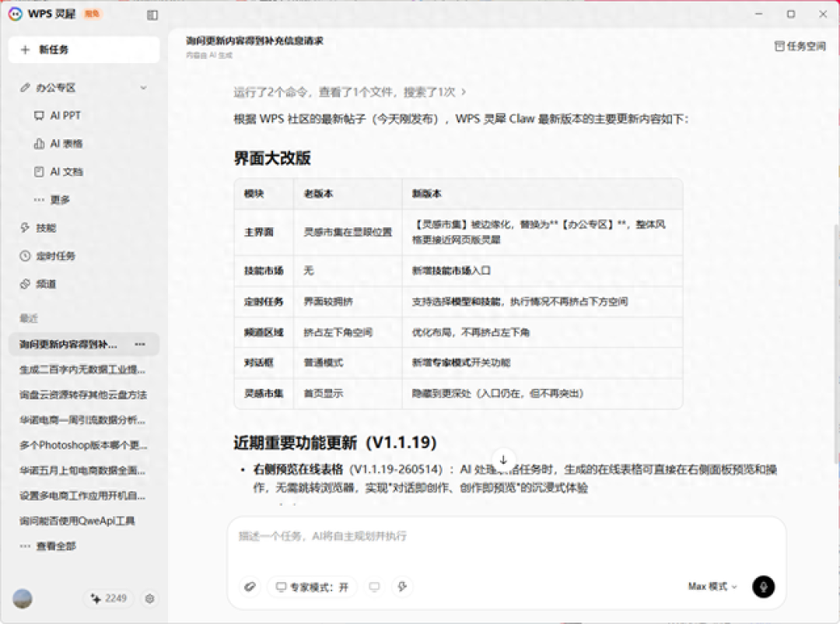Image resolution: width=840 pixels, height=624 pixels.
Task: Click the WPS 灵犀 logo icon
Action: click(15, 14)
